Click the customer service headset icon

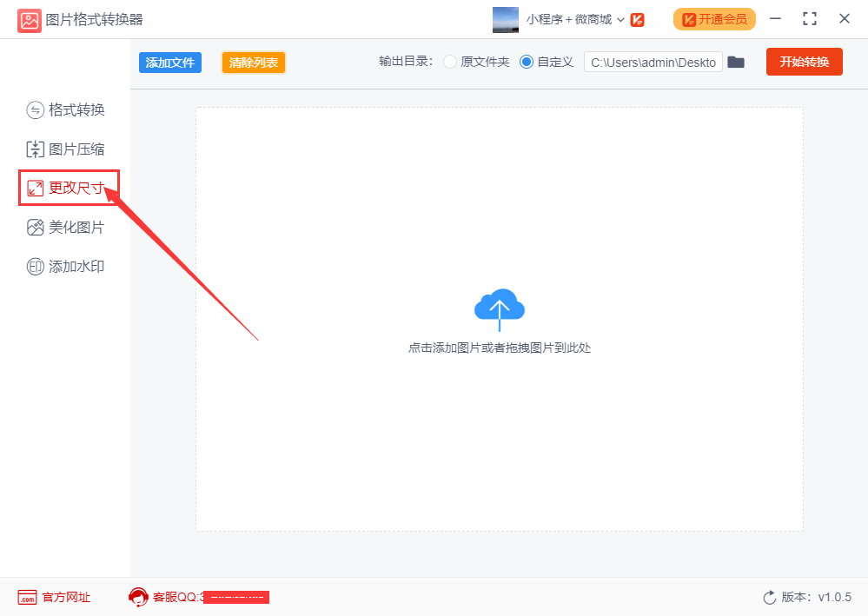[138, 597]
